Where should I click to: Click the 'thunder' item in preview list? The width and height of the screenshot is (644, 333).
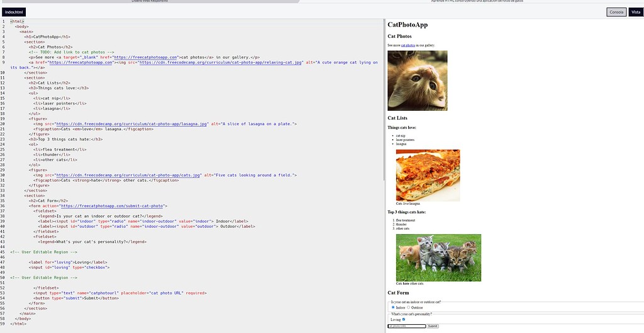tap(401, 225)
